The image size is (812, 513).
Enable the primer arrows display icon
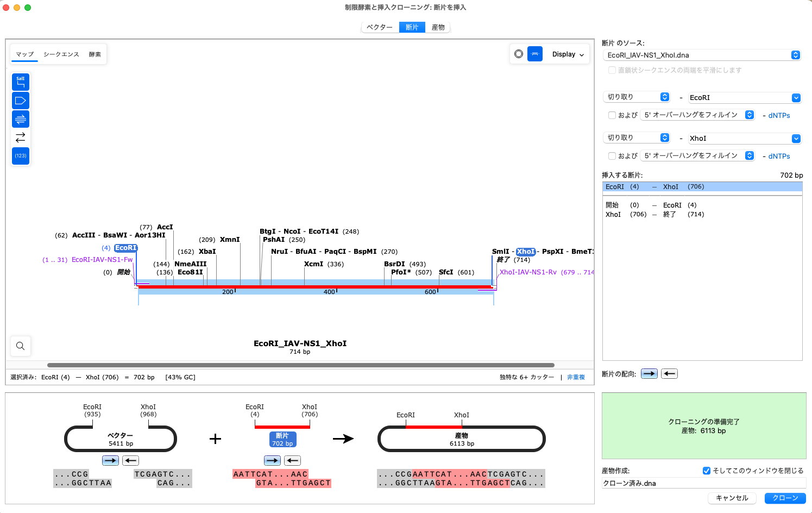point(21,137)
